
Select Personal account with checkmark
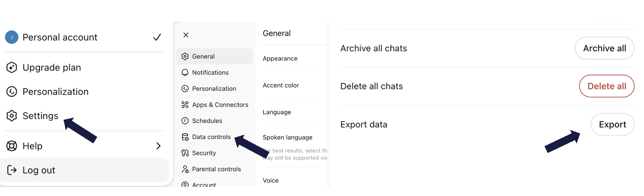(x=60, y=37)
